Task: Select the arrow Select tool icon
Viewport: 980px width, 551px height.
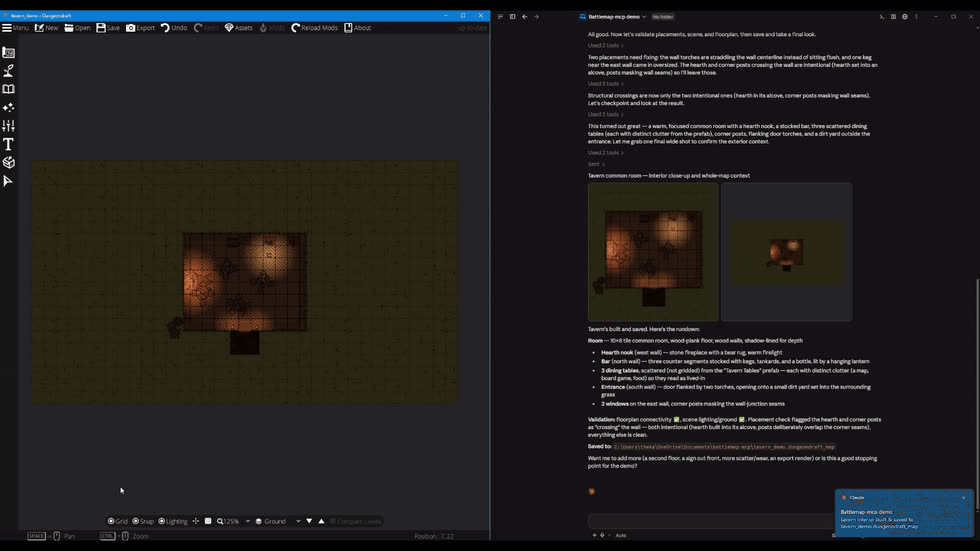Action: [x=9, y=181]
